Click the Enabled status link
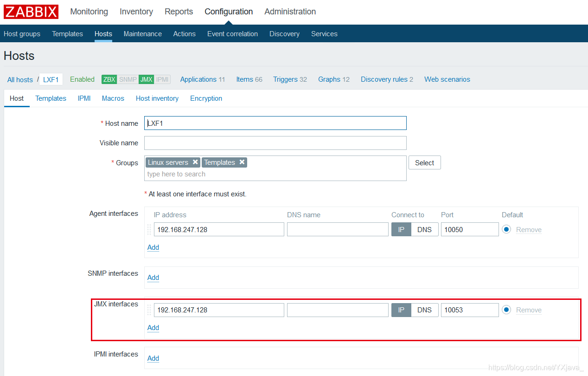The height and width of the screenshot is (376, 588). [82, 79]
